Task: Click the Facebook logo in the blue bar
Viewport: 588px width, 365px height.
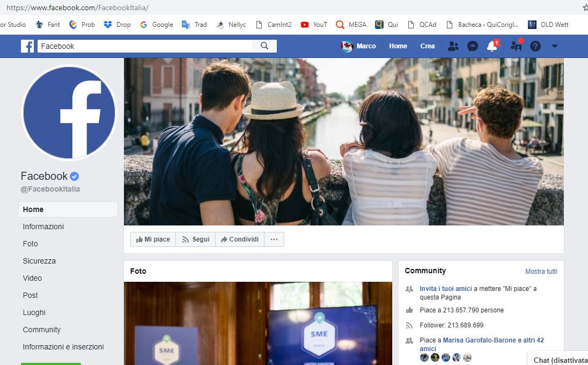Action: coord(27,46)
